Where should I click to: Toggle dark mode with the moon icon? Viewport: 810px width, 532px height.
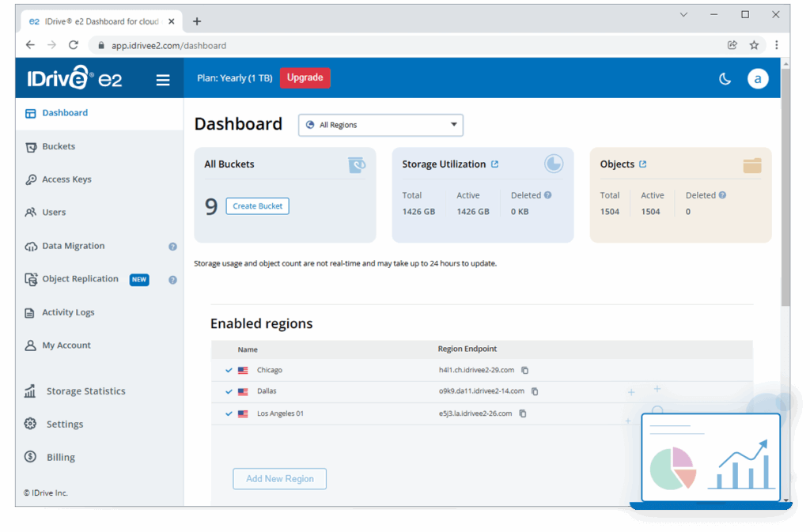click(725, 78)
